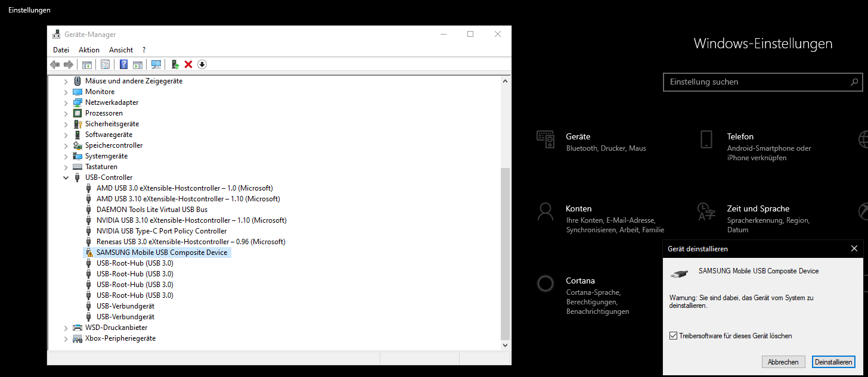Open Geräte settings category
868x377 pixels.
pos(591,142)
